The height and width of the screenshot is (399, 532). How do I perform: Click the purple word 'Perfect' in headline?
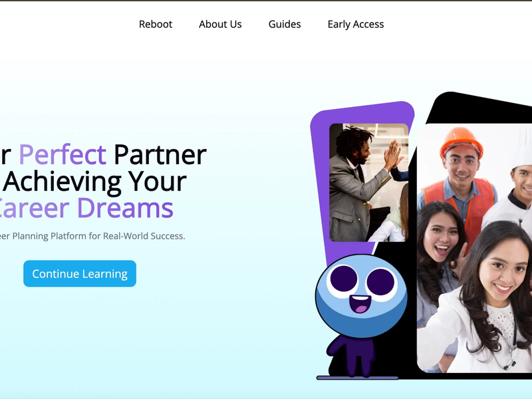[63, 155]
